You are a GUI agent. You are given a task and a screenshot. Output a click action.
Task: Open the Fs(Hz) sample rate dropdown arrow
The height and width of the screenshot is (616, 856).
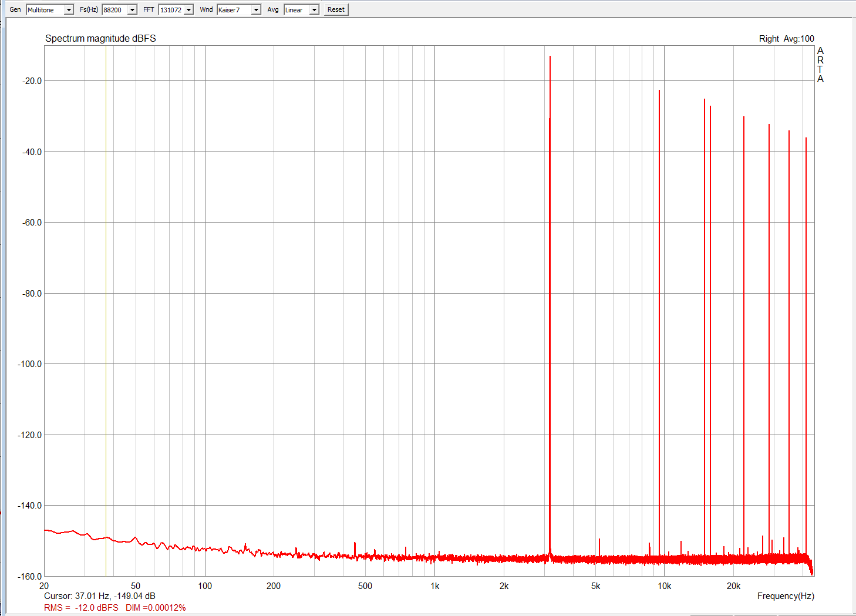132,10
